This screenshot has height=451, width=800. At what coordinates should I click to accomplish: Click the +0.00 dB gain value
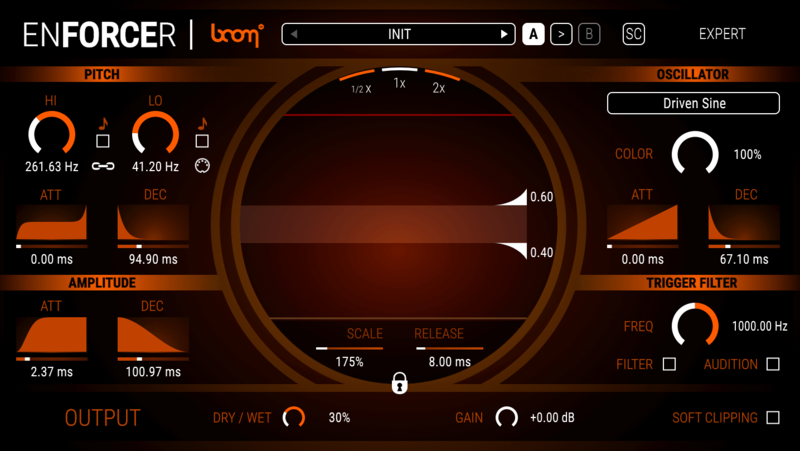click(552, 418)
